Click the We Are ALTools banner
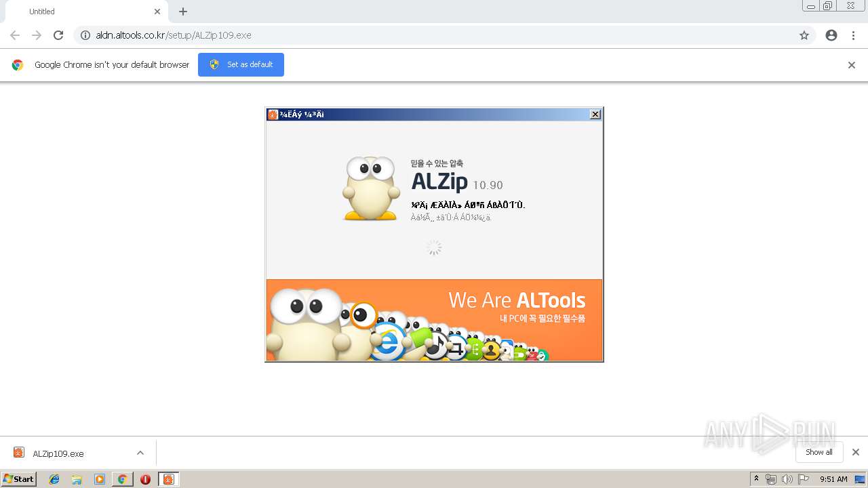 click(x=434, y=320)
